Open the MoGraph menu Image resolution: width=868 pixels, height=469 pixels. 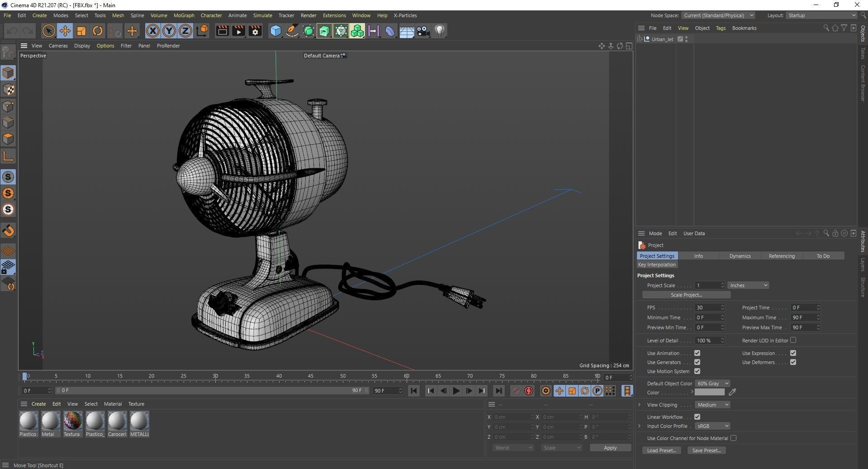(184, 15)
